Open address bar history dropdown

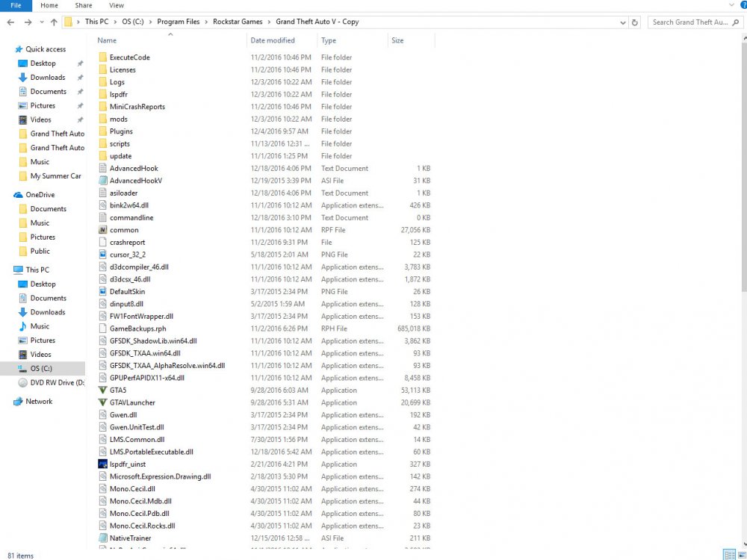click(x=623, y=22)
